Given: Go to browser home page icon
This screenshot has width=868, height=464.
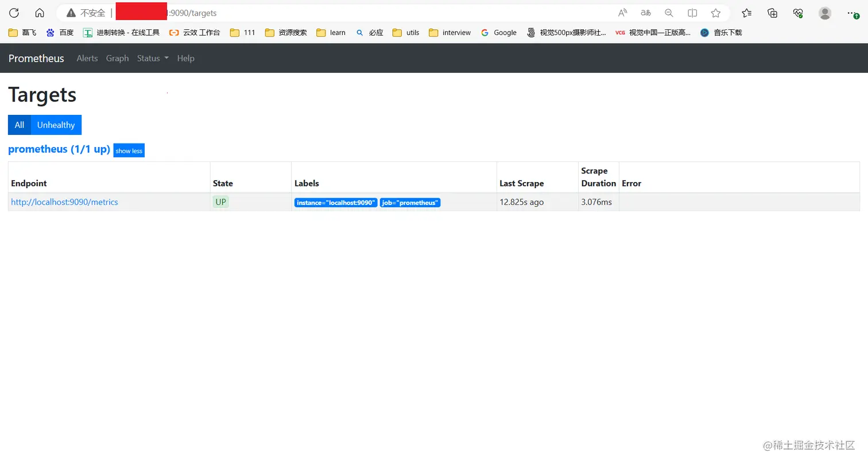Looking at the screenshot, I should coord(40,13).
